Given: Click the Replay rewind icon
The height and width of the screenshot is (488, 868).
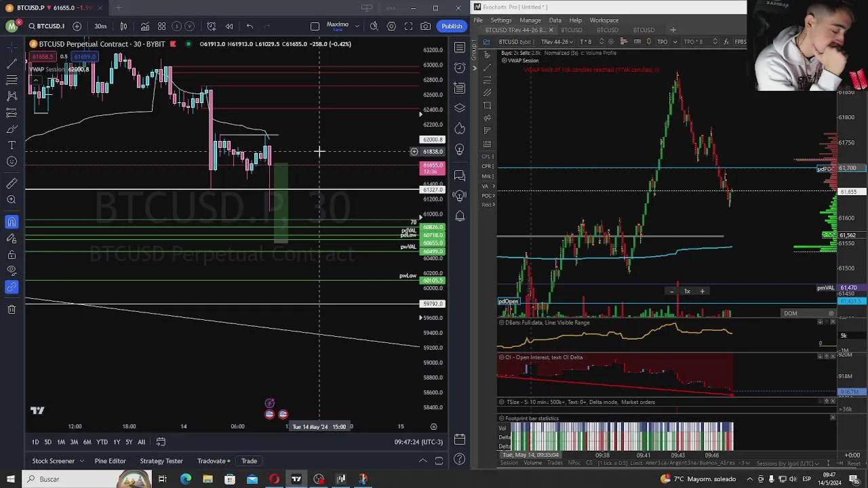Looking at the screenshot, I should coord(229,26).
